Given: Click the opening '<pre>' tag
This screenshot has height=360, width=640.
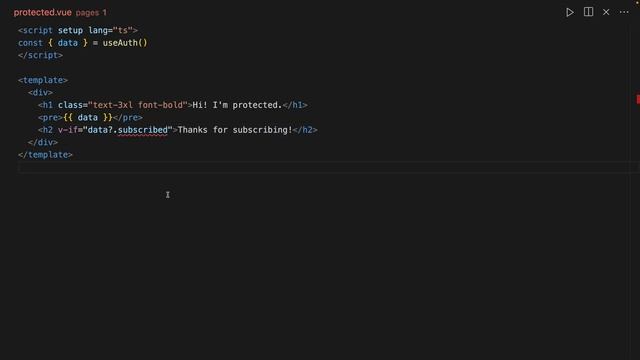Looking at the screenshot, I should pos(50,118).
